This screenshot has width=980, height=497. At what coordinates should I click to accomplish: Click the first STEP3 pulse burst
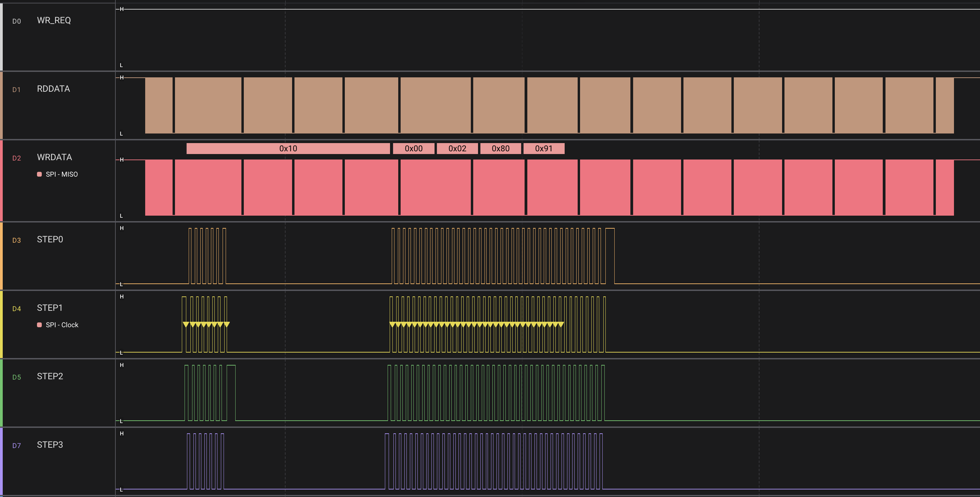click(x=205, y=461)
